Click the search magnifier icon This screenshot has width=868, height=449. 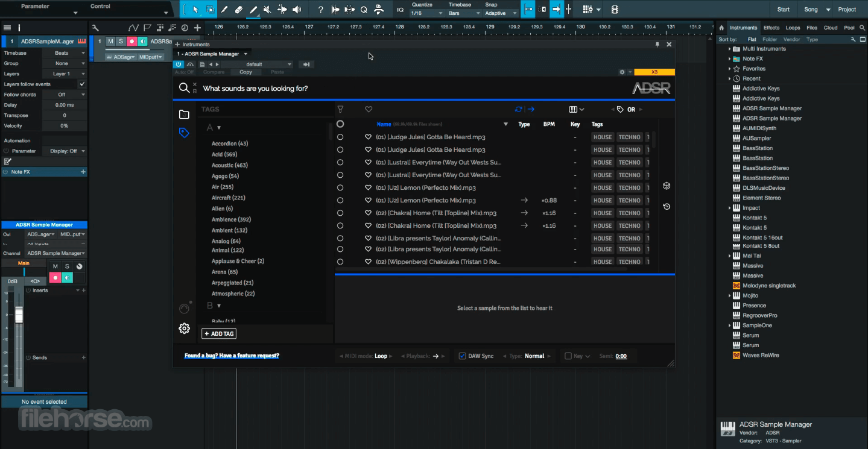coord(185,89)
